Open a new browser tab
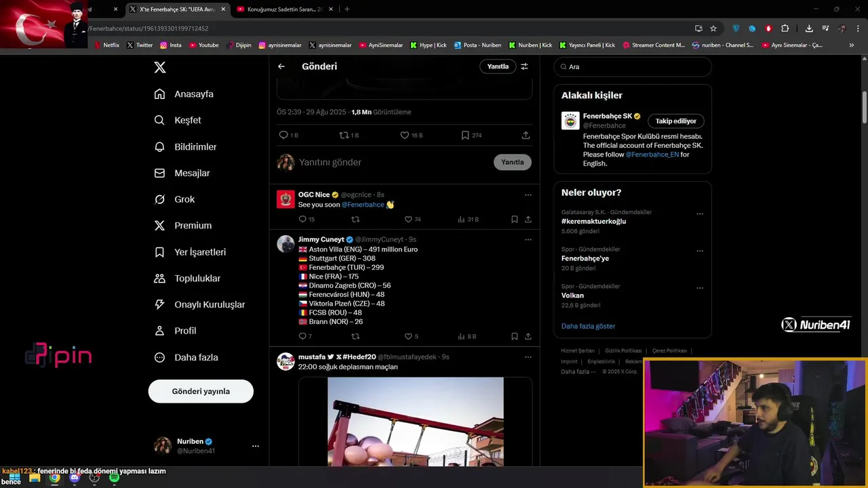This screenshot has width=868, height=488. click(347, 9)
